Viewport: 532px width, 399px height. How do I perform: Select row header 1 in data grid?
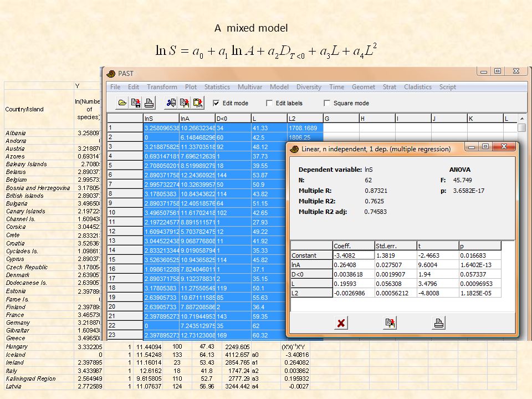125,128
